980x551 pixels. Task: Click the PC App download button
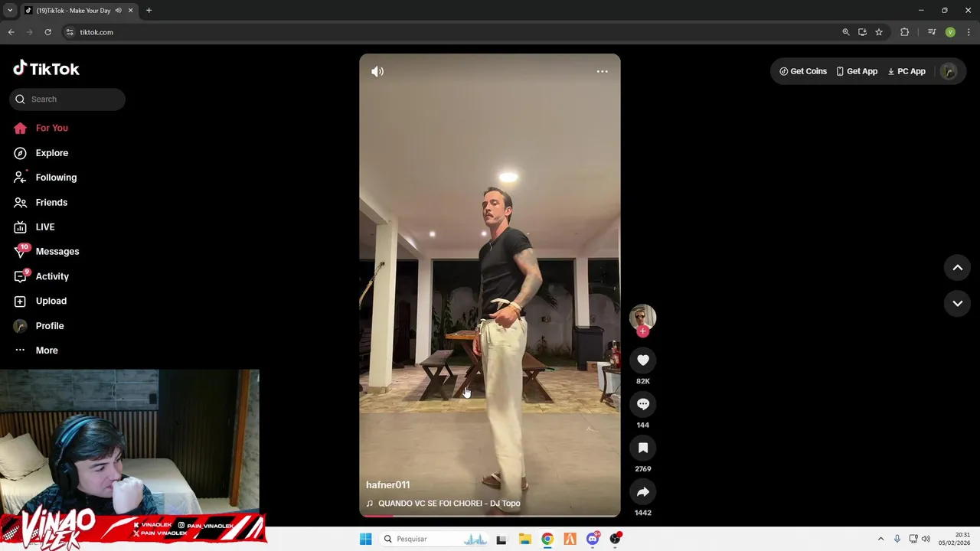906,71
